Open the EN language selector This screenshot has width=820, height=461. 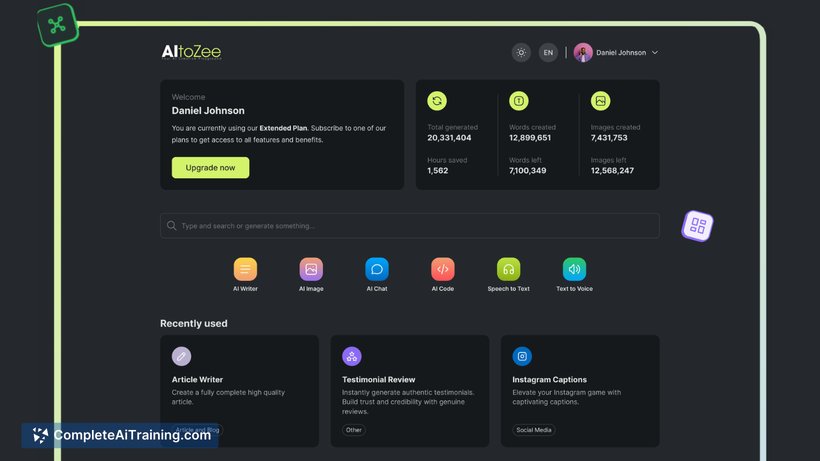[x=548, y=52]
